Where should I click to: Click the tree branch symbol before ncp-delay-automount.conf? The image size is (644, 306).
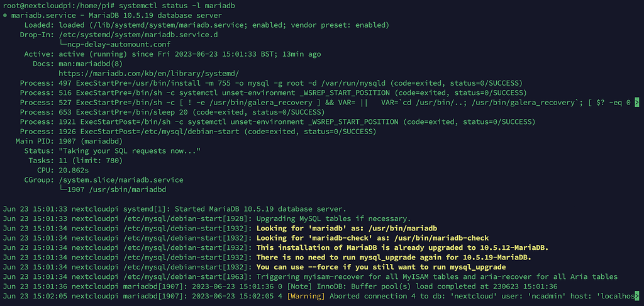[x=63, y=45]
